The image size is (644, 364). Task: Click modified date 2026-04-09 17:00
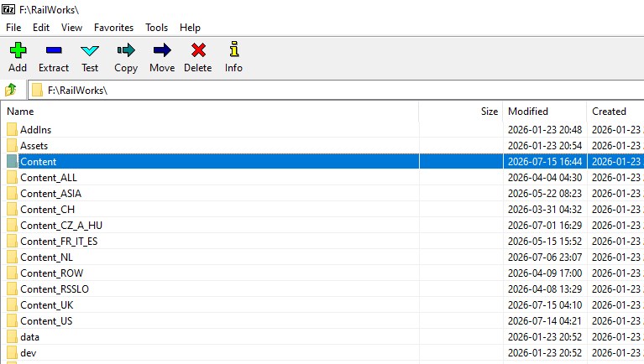(x=545, y=273)
